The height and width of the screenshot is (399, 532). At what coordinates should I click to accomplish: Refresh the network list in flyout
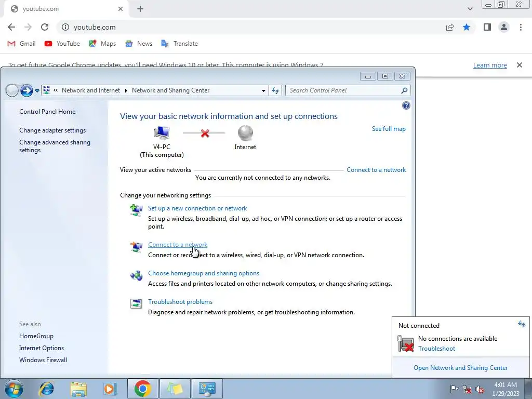point(522,324)
